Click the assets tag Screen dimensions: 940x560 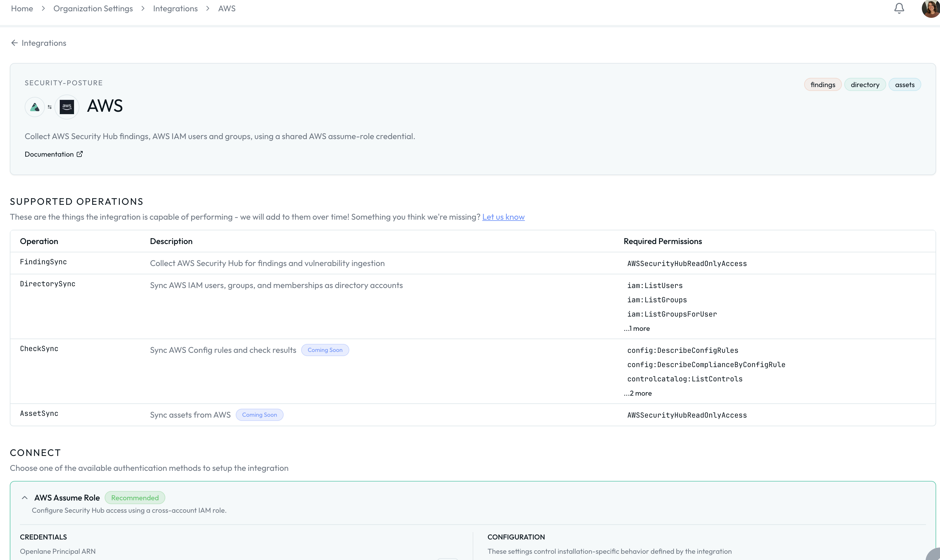pyautogui.click(x=905, y=84)
